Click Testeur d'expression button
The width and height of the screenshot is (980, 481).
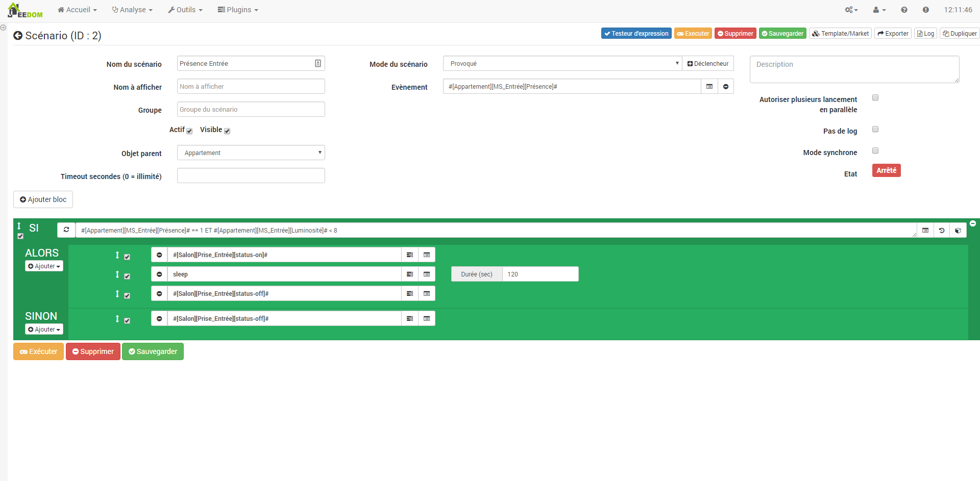click(636, 34)
